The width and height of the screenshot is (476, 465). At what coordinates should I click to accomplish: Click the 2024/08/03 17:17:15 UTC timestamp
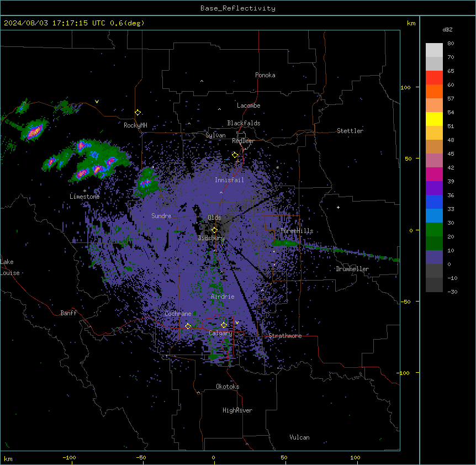coord(54,23)
